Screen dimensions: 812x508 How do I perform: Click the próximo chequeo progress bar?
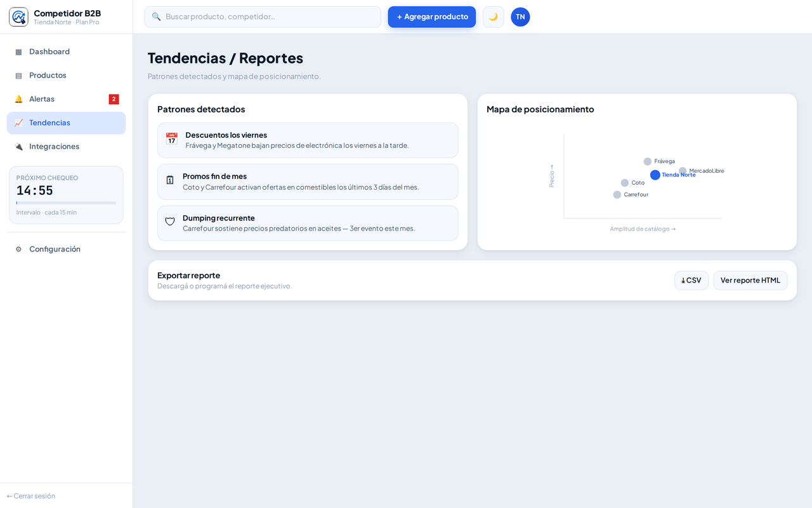[x=66, y=203]
